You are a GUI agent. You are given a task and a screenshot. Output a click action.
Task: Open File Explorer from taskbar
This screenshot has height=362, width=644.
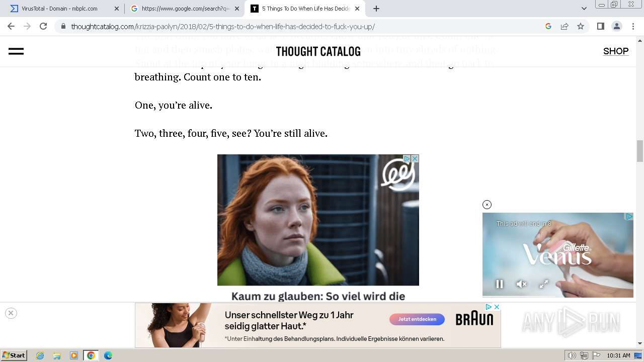click(57, 355)
